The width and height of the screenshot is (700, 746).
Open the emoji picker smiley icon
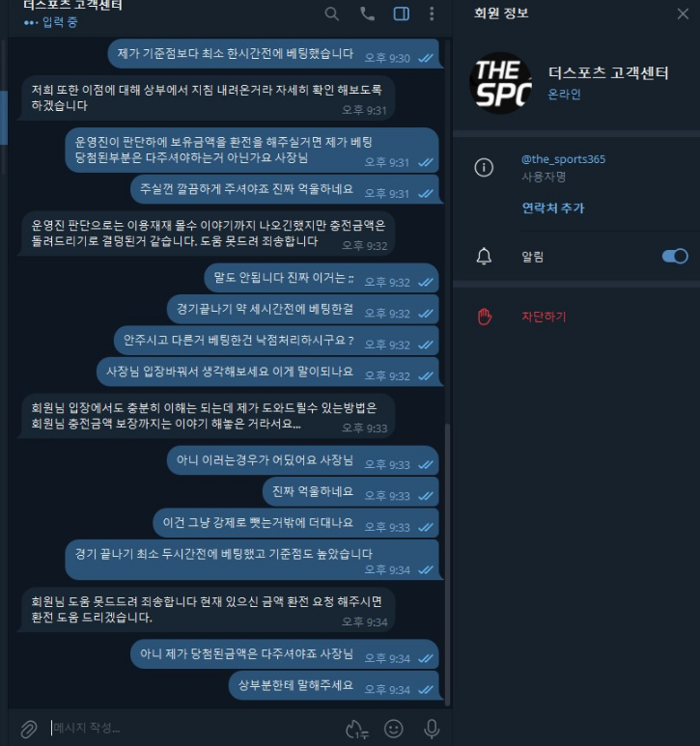[394, 729]
